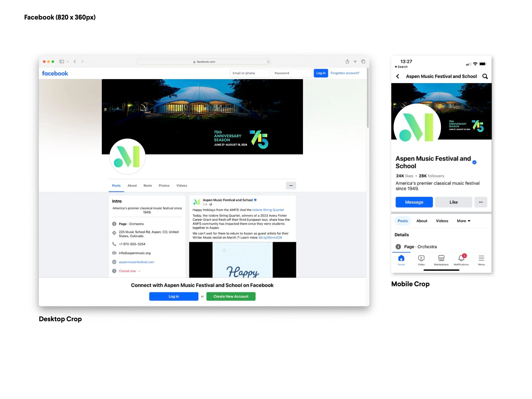This screenshot has width=532, height=399.
Task: Click the Safari share icon
Action: [x=347, y=61]
